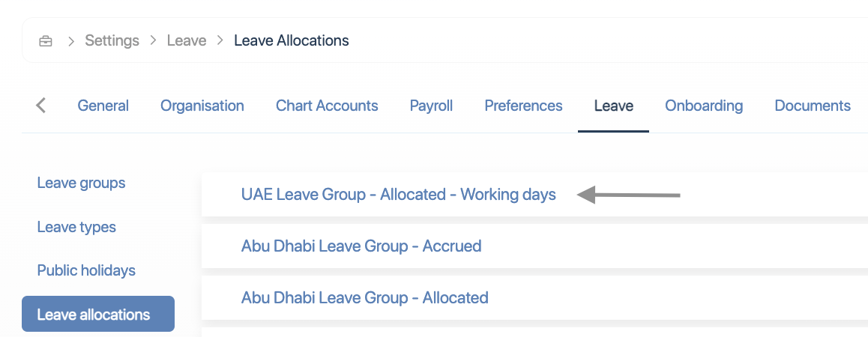
Task: Go to Settings in the breadcrumb
Action: 112,40
